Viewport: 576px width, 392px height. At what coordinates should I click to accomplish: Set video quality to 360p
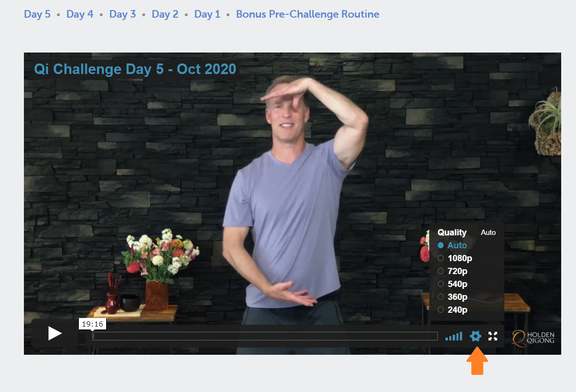coord(453,297)
